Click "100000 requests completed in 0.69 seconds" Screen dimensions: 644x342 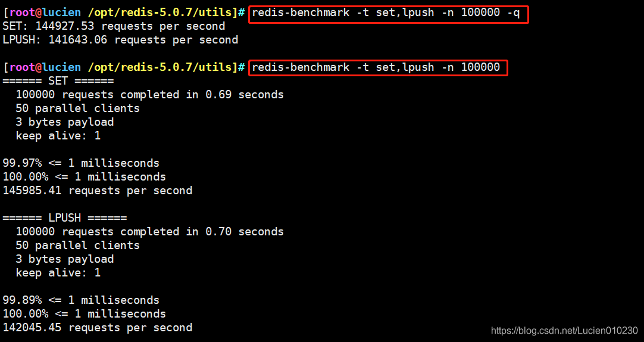pos(149,95)
